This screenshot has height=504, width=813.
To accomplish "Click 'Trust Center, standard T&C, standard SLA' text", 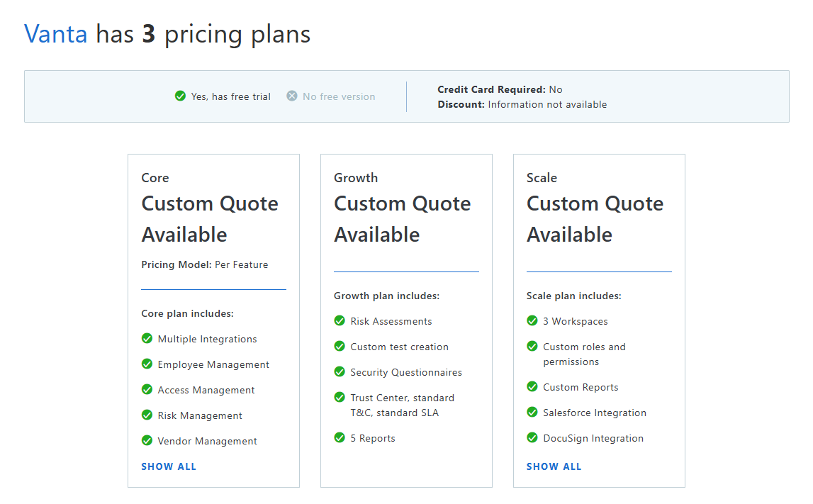I will (403, 405).
